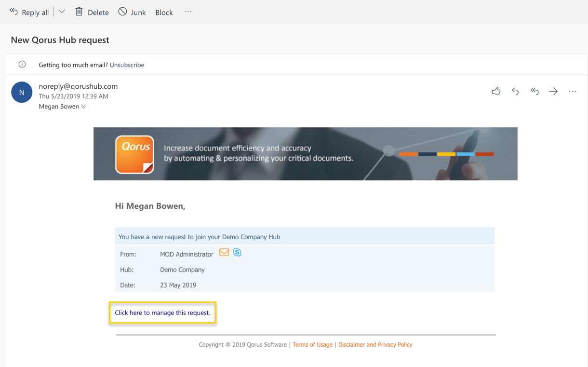Reply all using the double-arrow icon
The image size is (588, 367).
tap(535, 91)
